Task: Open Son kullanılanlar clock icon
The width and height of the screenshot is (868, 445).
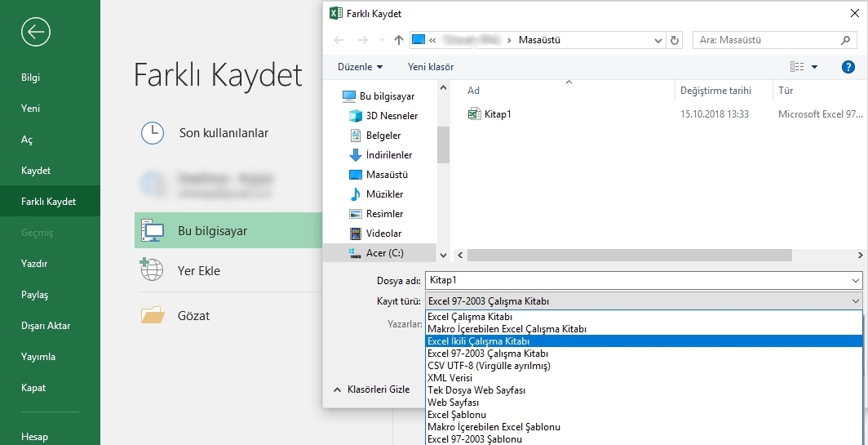Action: (153, 133)
